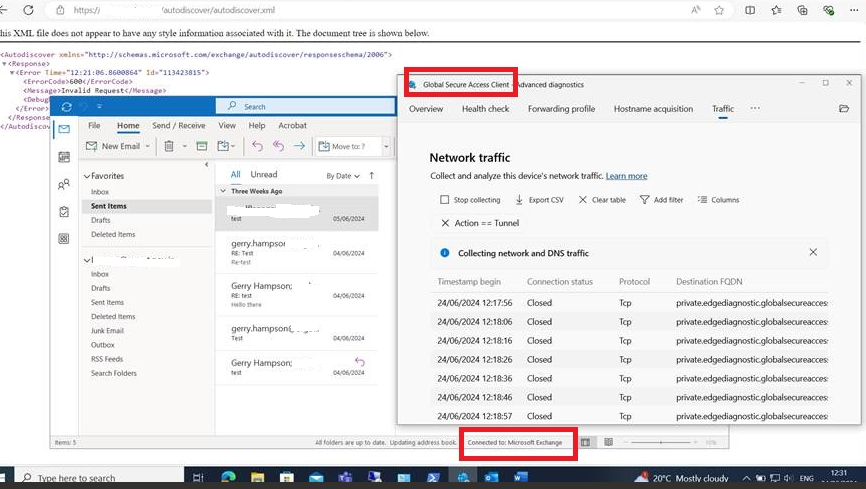The height and width of the screenshot is (489, 866).
Task: Switch to Reading view in Outlook status bar
Action: [608, 442]
